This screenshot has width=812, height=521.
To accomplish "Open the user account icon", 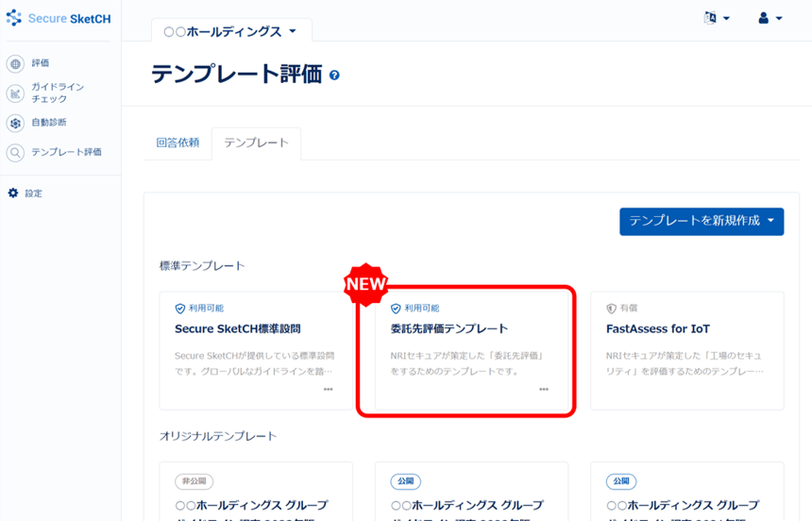I will click(763, 18).
